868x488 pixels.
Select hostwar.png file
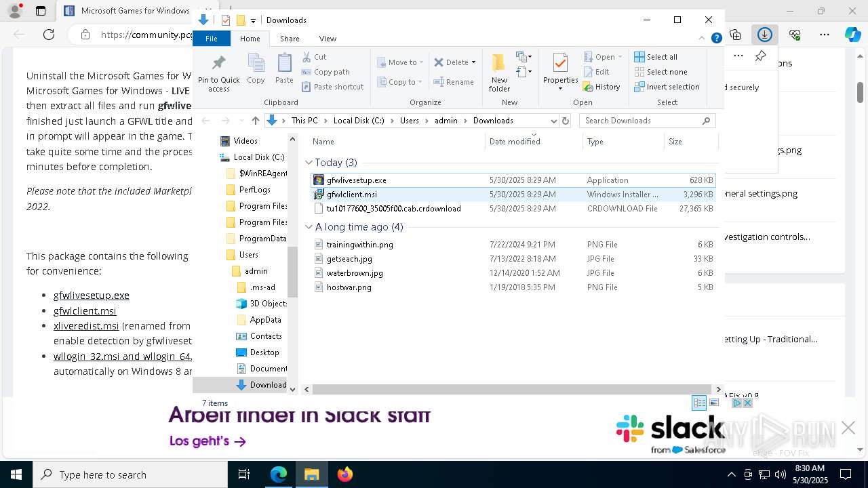coord(513,287)
